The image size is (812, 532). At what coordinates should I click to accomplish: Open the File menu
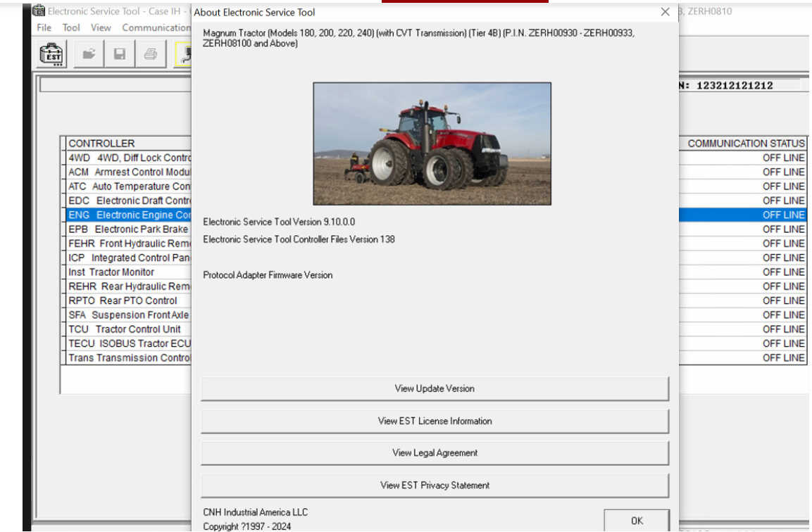tap(44, 27)
